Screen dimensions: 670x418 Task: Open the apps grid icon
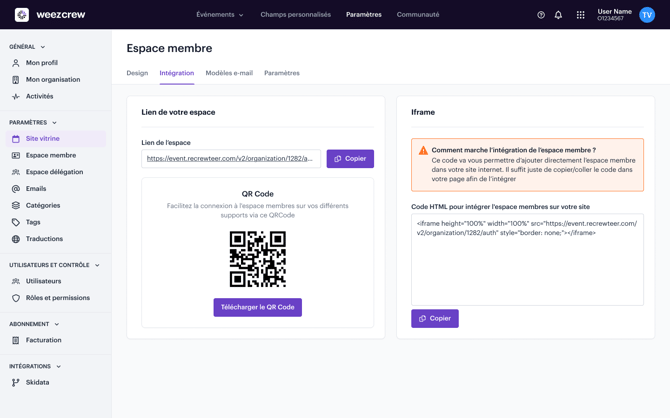click(580, 15)
